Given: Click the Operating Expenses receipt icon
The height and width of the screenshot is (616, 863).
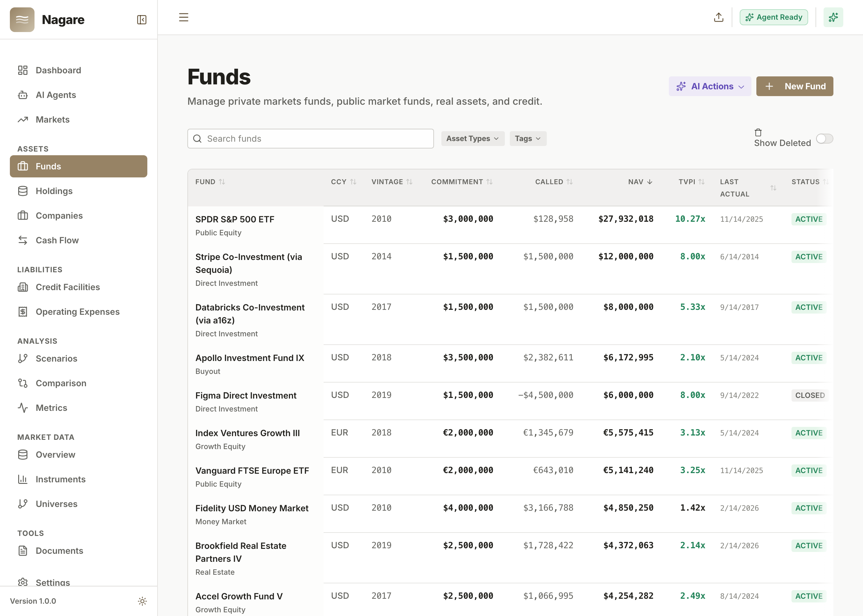Looking at the screenshot, I should [x=23, y=312].
